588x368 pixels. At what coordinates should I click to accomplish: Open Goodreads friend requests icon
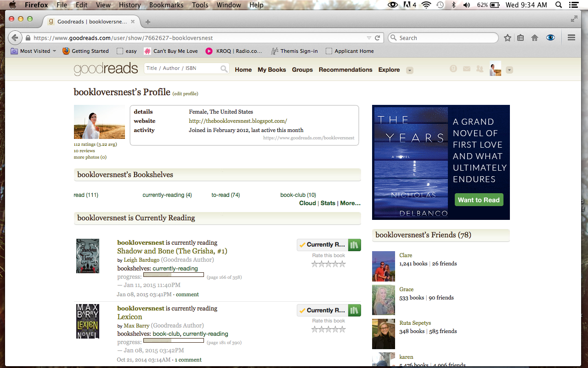pos(480,69)
